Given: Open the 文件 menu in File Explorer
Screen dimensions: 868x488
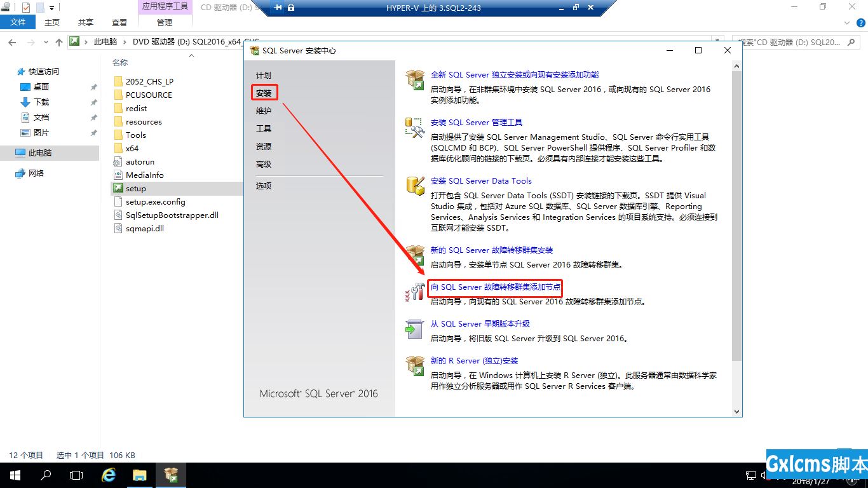Looking at the screenshot, I should [x=18, y=22].
